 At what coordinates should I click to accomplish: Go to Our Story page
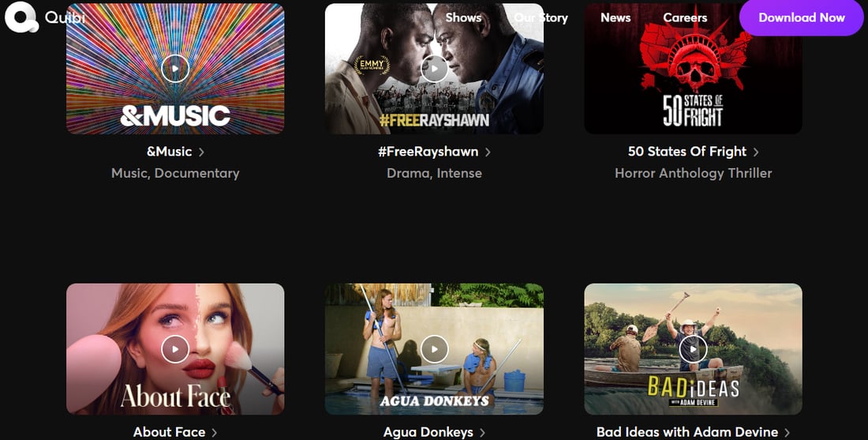tap(541, 17)
